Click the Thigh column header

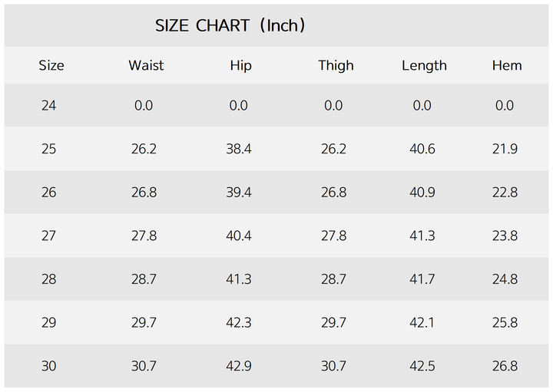coord(336,66)
